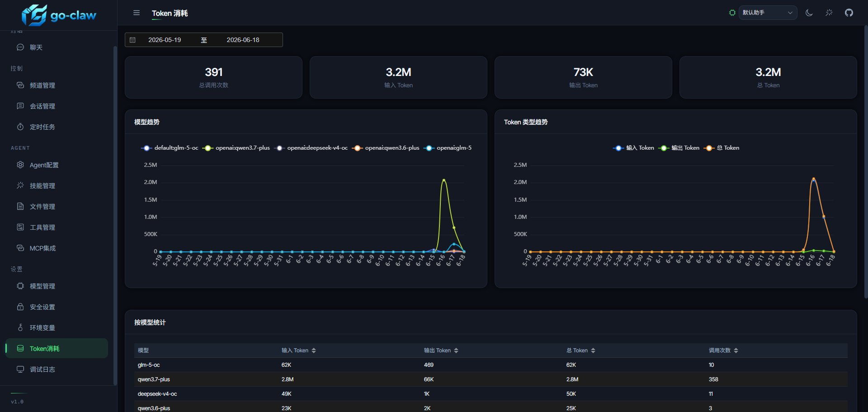
Task: Open 频道管理 channel management
Action: coord(57,85)
